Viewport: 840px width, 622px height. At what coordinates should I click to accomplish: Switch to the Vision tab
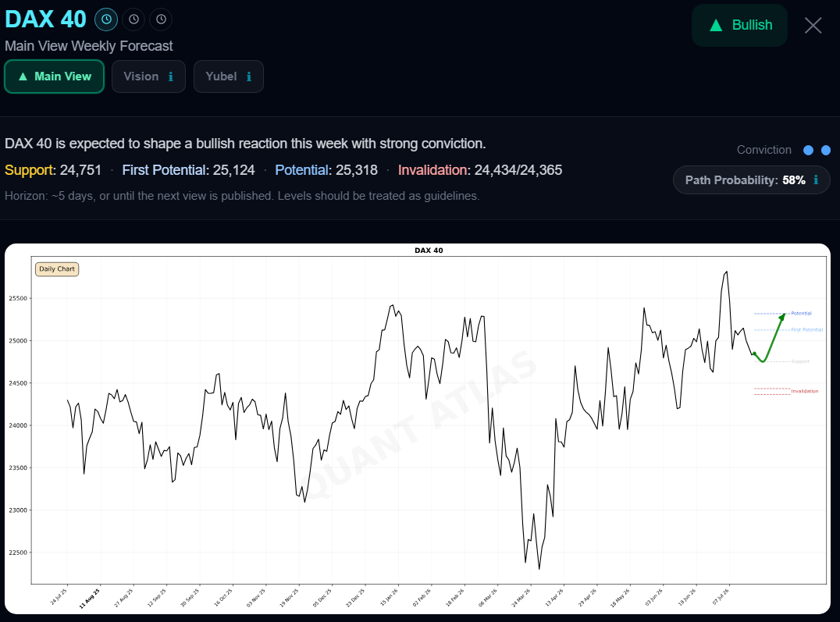(x=148, y=76)
